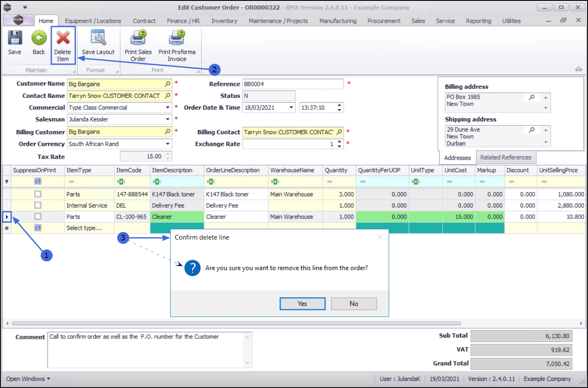Click the ItemDescription column filter icon
This screenshot has height=388, width=588.
tap(157, 182)
